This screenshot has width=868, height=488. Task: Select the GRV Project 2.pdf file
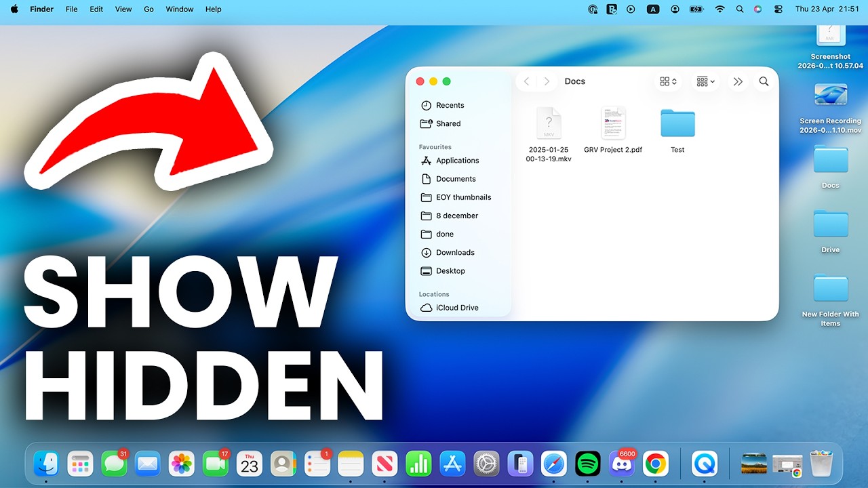[x=613, y=130]
